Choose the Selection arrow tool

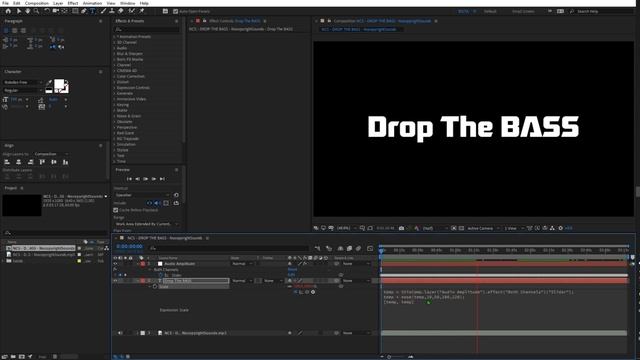(x=18, y=11)
